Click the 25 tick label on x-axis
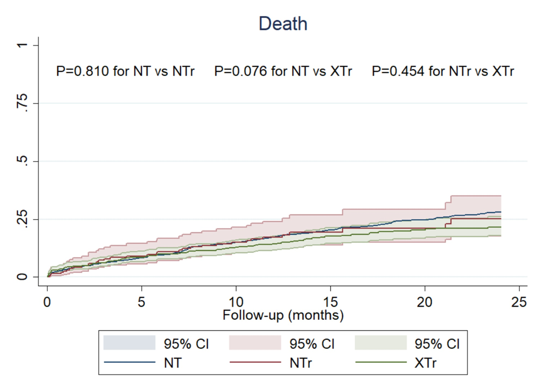 [519, 302]
